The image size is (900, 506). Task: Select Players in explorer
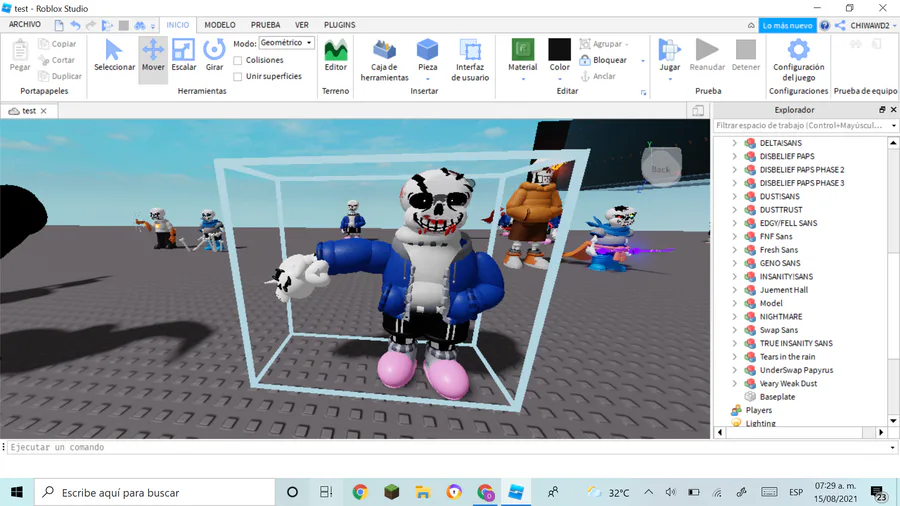[758, 410]
